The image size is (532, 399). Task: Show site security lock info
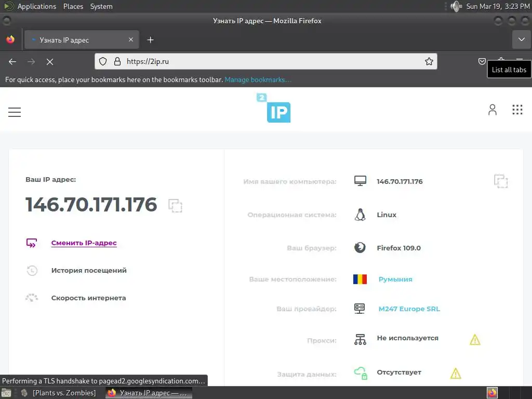click(117, 61)
